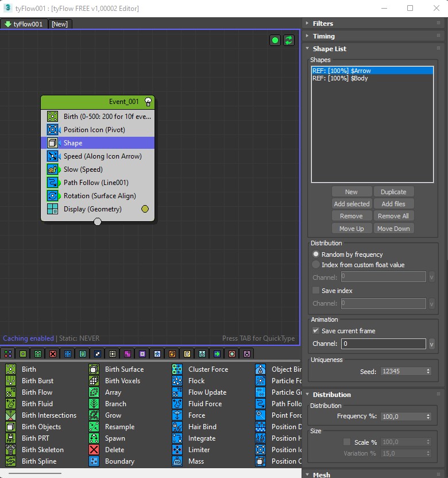Select REF: [100%] $Body in shapes list
The image size is (448, 478).
coord(372,78)
